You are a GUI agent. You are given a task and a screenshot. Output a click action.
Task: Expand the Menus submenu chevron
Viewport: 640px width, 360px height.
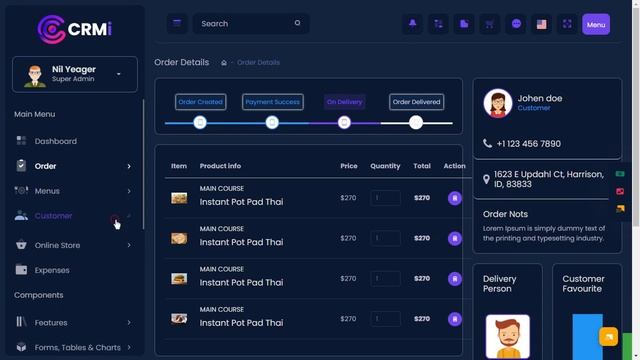click(129, 191)
